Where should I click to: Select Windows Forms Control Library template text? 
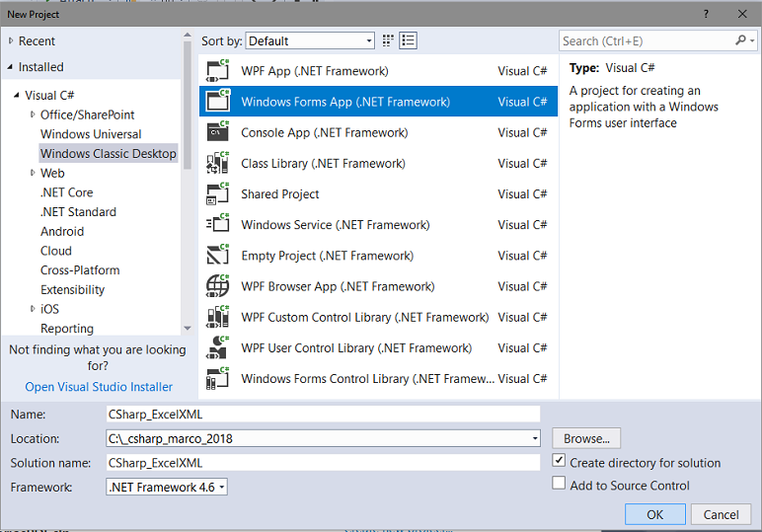click(x=367, y=378)
